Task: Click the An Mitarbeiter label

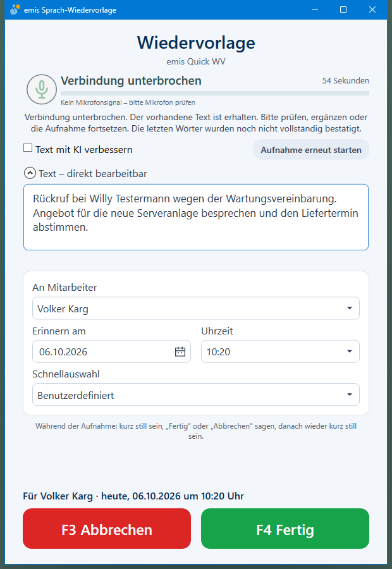Action: click(64, 288)
